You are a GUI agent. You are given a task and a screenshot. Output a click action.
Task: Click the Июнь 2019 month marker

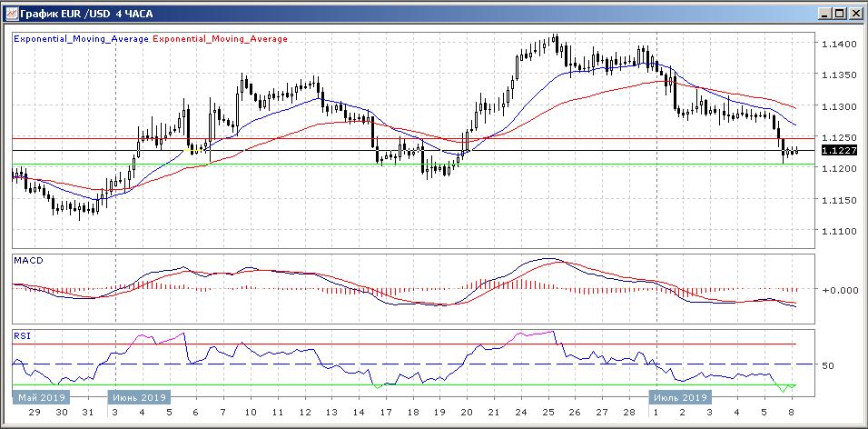[137, 397]
